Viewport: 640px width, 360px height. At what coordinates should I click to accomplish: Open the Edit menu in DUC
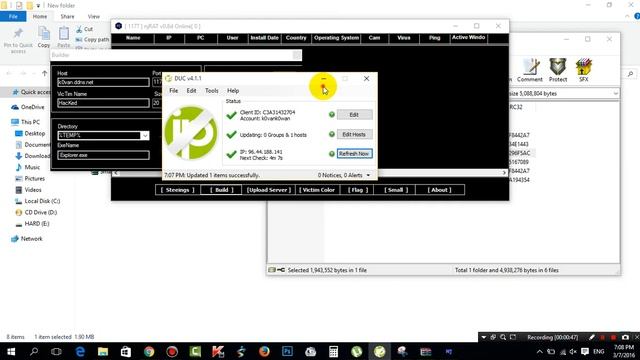coord(191,91)
